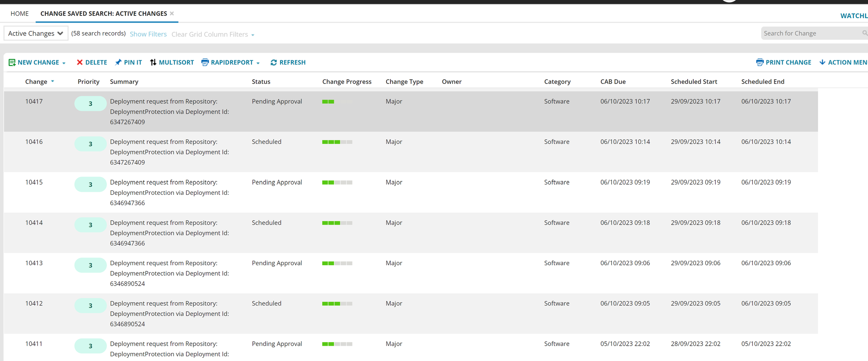Click the RapidReport printer icon

click(x=205, y=62)
